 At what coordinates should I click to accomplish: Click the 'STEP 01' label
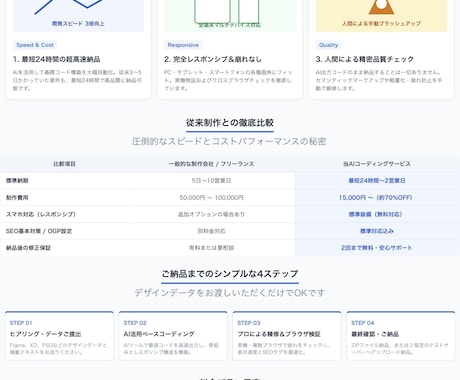click(21, 323)
